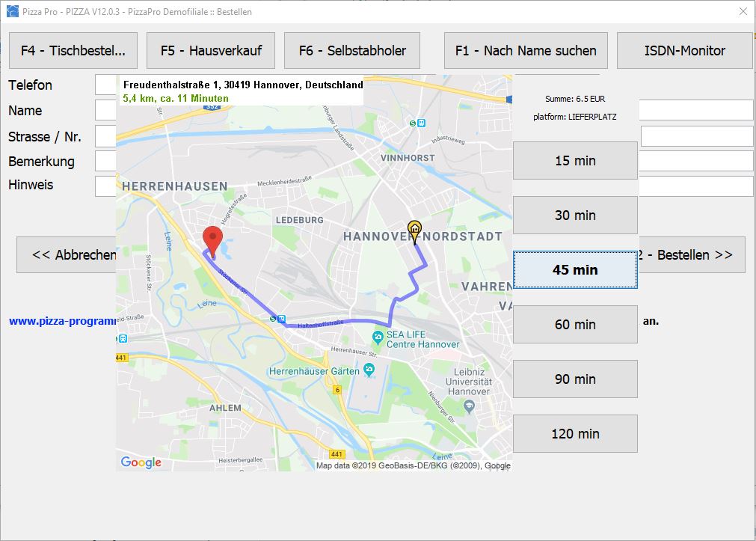Click the 'SEA LIFE Centre Hannover' label
The image size is (756, 541).
[422, 339]
